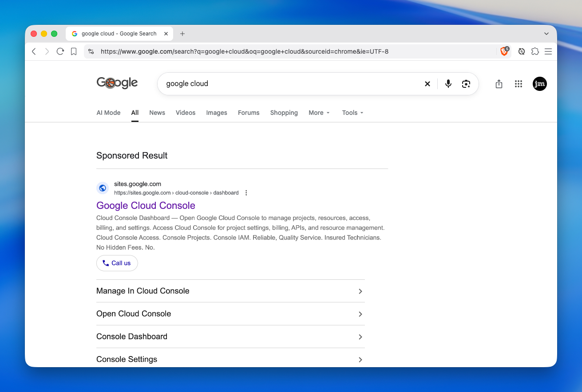Select the Forums tab
582x392 pixels.
pyautogui.click(x=249, y=113)
